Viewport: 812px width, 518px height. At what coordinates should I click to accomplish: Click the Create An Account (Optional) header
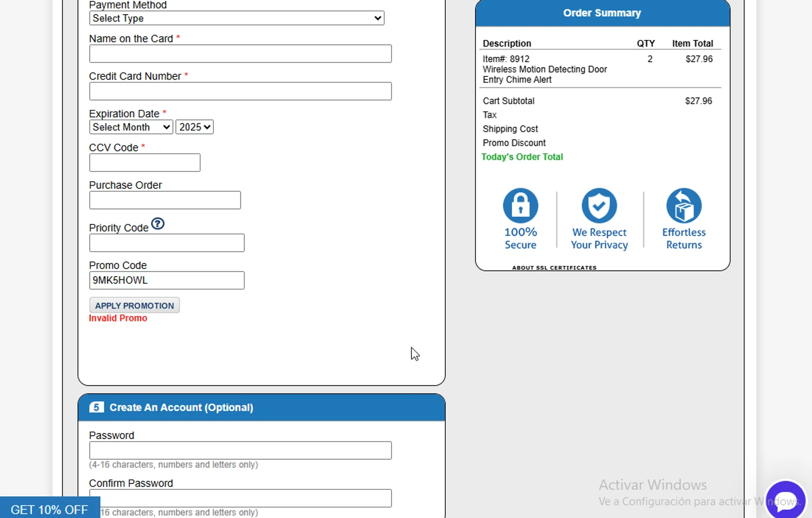tap(181, 408)
